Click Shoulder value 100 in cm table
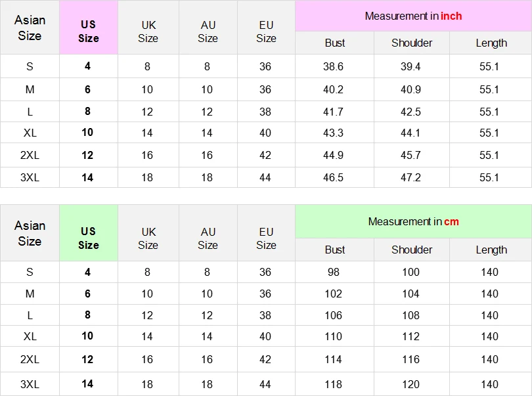This screenshot has width=532, height=396. coord(410,272)
